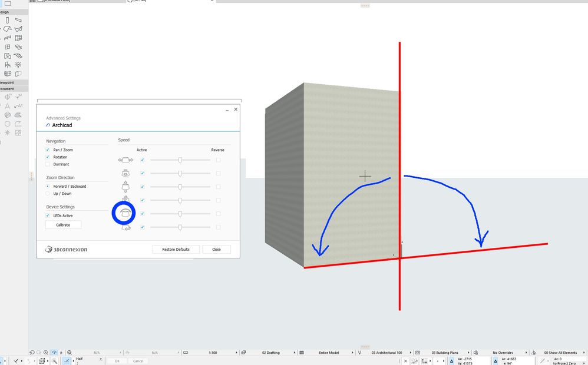Select the Circle/Arc tool

pyautogui.click(x=7, y=124)
